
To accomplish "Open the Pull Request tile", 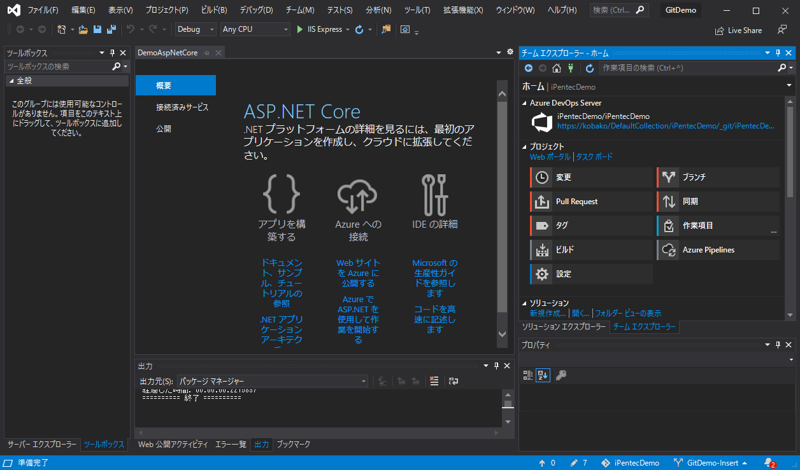I will (x=591, y=202).
